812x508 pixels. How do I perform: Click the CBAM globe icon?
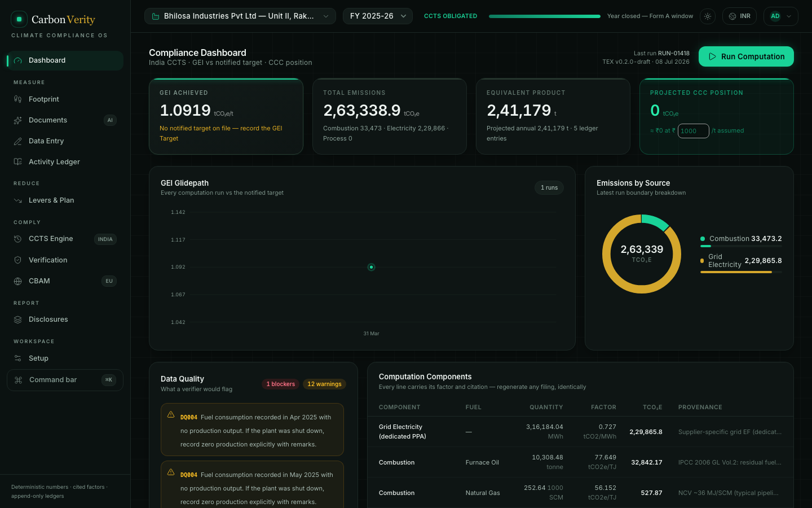[18, 281]
